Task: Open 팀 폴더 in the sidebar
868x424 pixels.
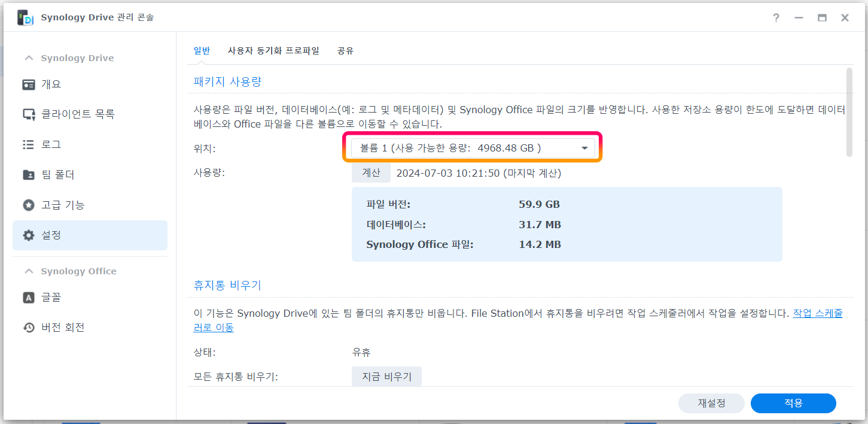Action: (x=90, y=175)
